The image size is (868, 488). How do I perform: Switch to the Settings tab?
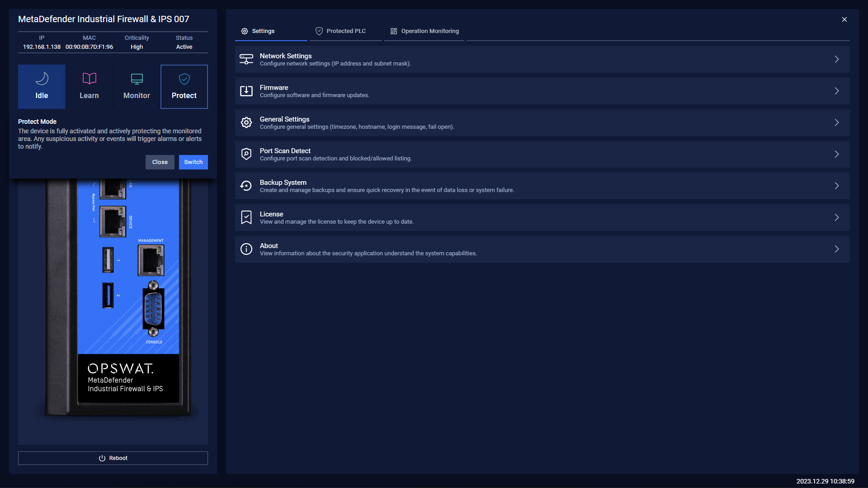coord(271,31)
